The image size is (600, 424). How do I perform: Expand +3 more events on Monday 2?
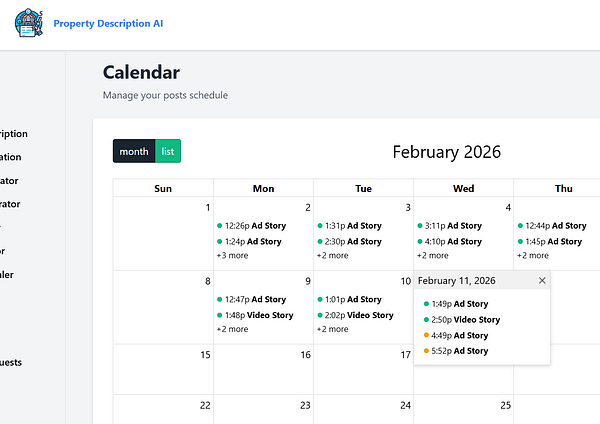232,256
